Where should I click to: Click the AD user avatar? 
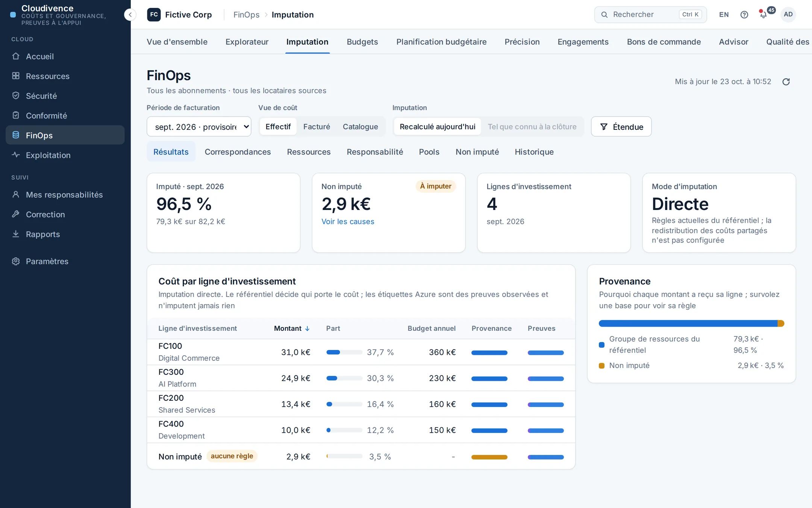(x=788, y=14)
